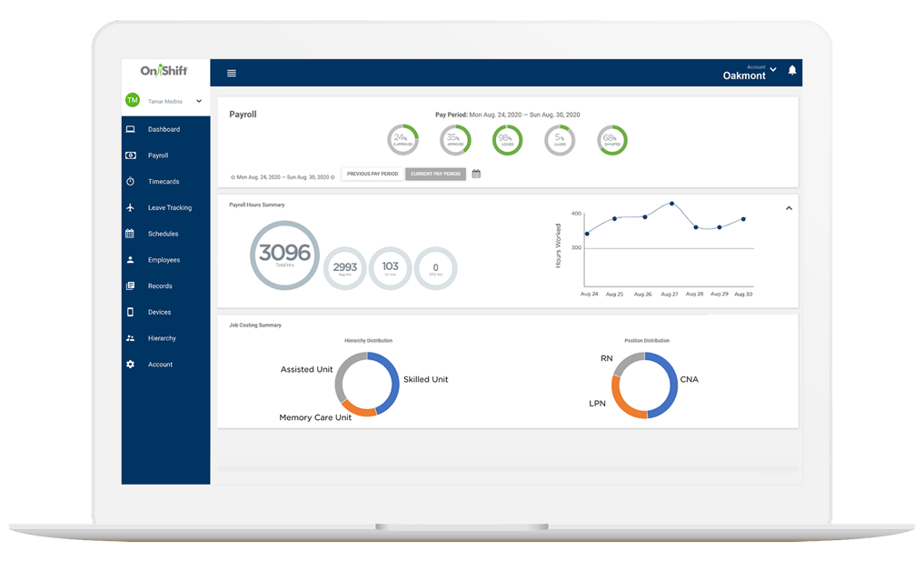Open Hierarchy via the people icon
The width and height of the screenshot is (924, 561).
(x=131, y=337)
